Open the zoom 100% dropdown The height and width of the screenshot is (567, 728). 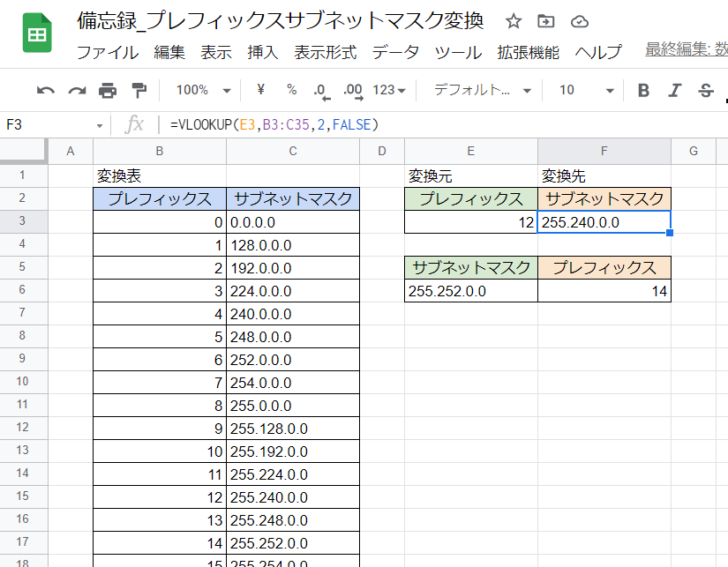pos(203,90)
